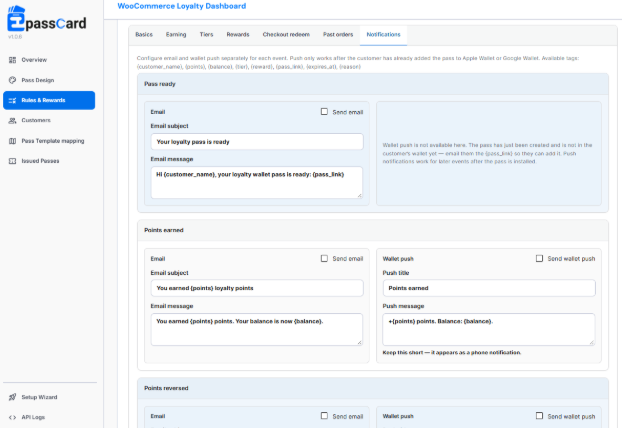
Task: Click the Customers people icon
Action: click(x=12, y=121)
